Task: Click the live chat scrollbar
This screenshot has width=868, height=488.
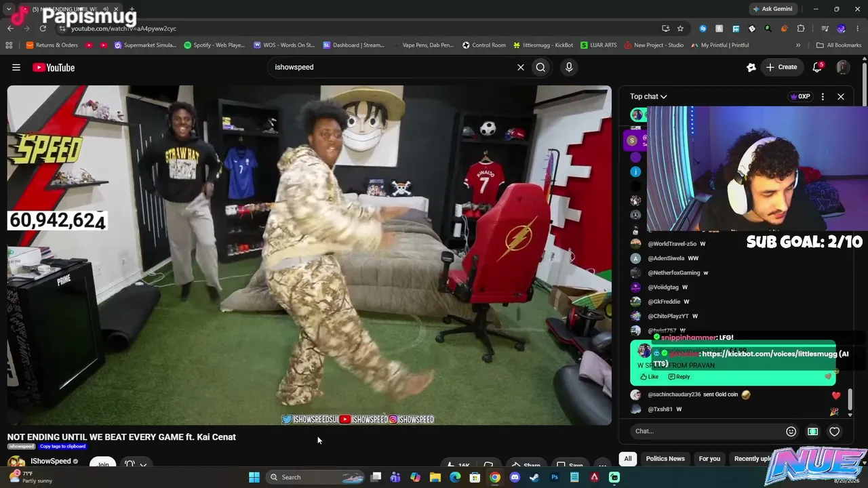Action: pos(849,400)
